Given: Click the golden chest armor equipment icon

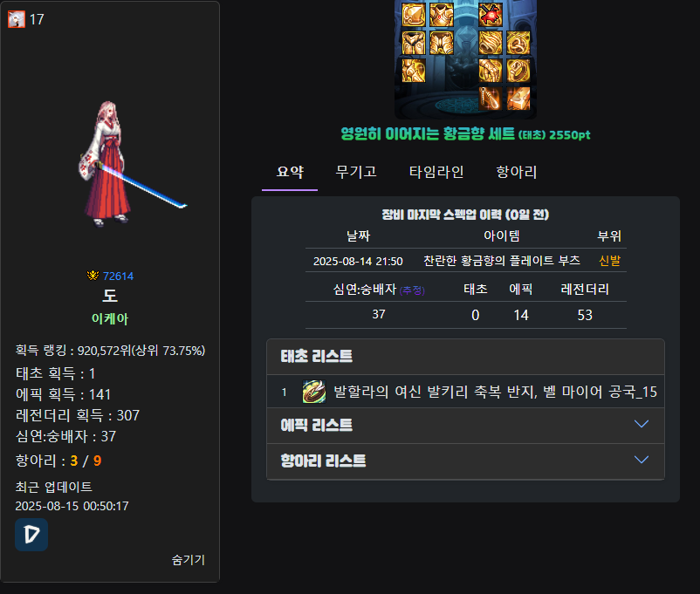Looking at the screenshot, I should tap(442, 15).
